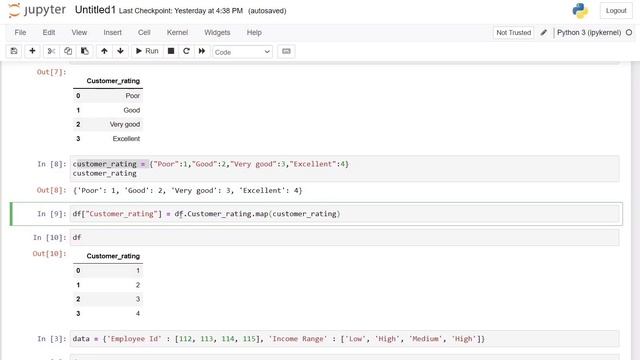The image size is (640, 360).
Task: Click the Out[8] dictionary output text
Action: [187, 191]
